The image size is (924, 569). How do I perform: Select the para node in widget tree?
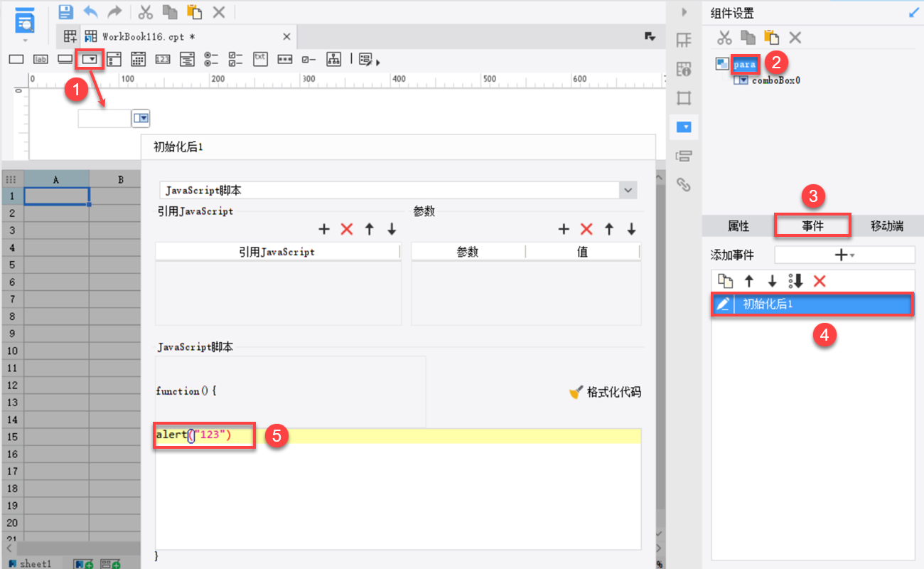[x=744, y=64]
